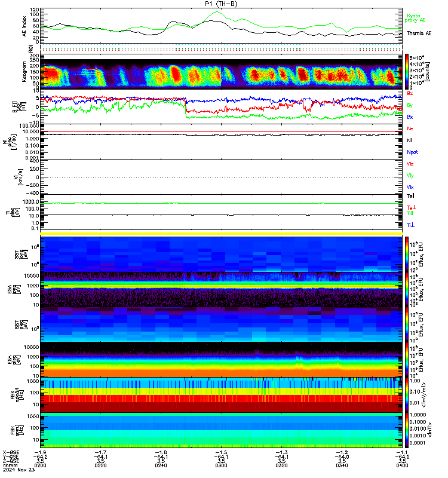
Task: Click the ESA ion Eflux color bar
Action: (x=407, y=290)
